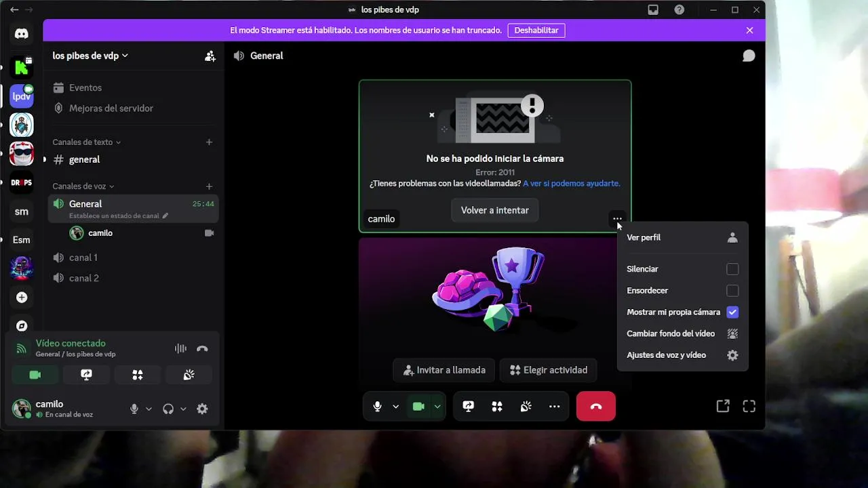Image resolution: width=868 pixels, height=488 pixels.
Task: Toggle microphone mute in call bar
Action: [x=378, y=406]
